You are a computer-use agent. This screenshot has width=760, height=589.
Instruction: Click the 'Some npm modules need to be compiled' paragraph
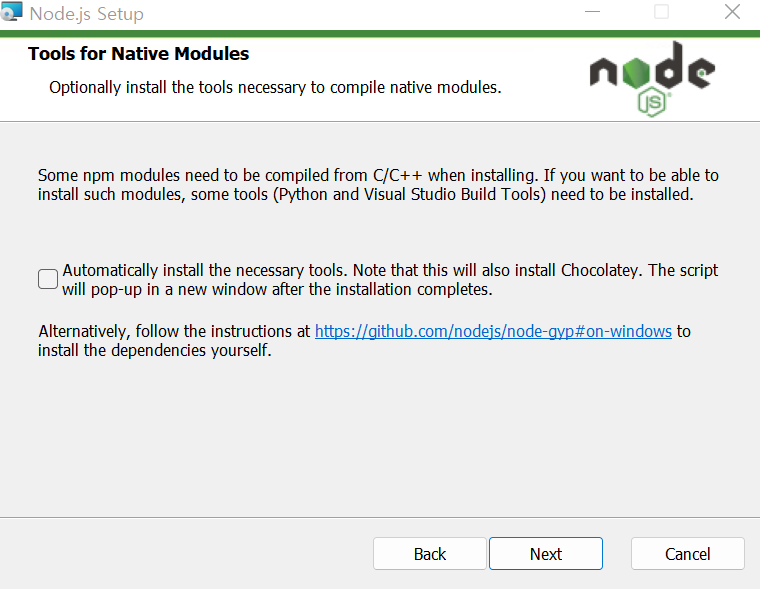click(x=378, y=185)
